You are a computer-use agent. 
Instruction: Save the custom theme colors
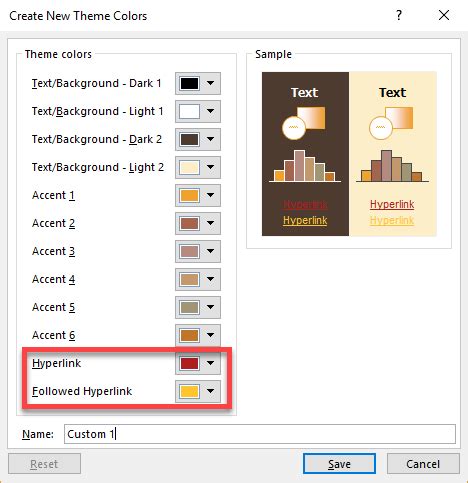pos(339,464)
